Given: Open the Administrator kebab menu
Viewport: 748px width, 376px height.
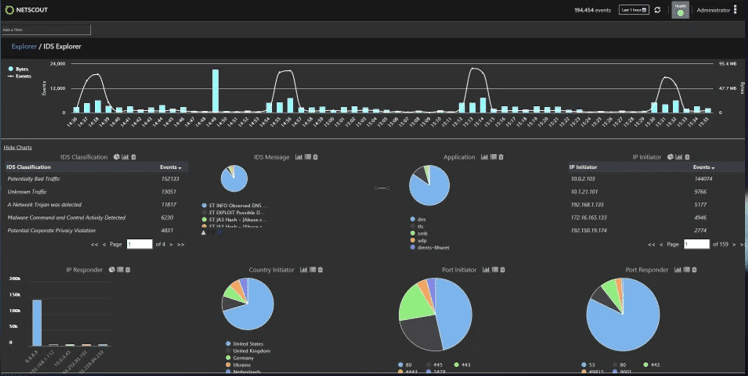Looking at the screenshot, I should click(x=735, y=10).
